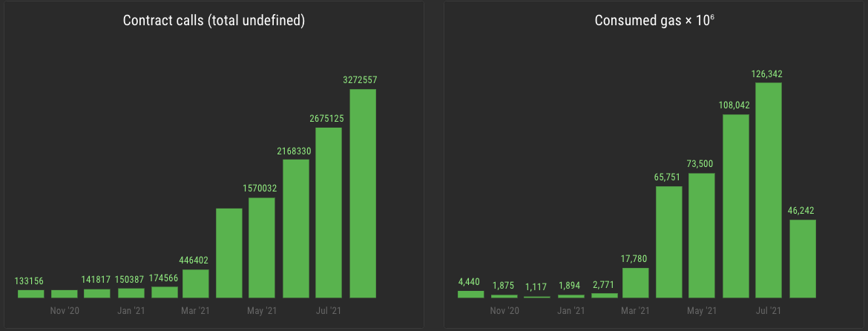This screenshot has width=868, height=331.
Task: Click the 133156 bar in Contract calls
Action: (x=31, y=294)
